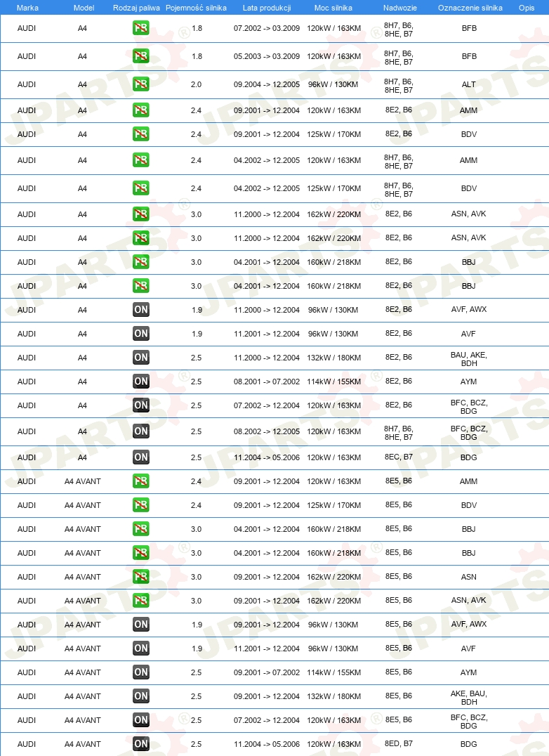This screenshot has width=549, height=756.
Task: Click the ON icon for A4 AVANT AKE, BAU, BDH
Action: [x=140, y=696]
